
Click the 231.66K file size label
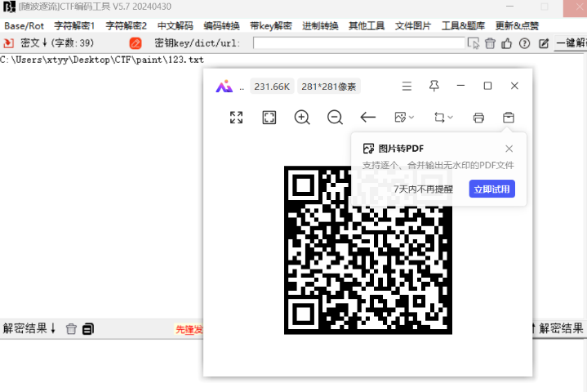coord(272,87)
